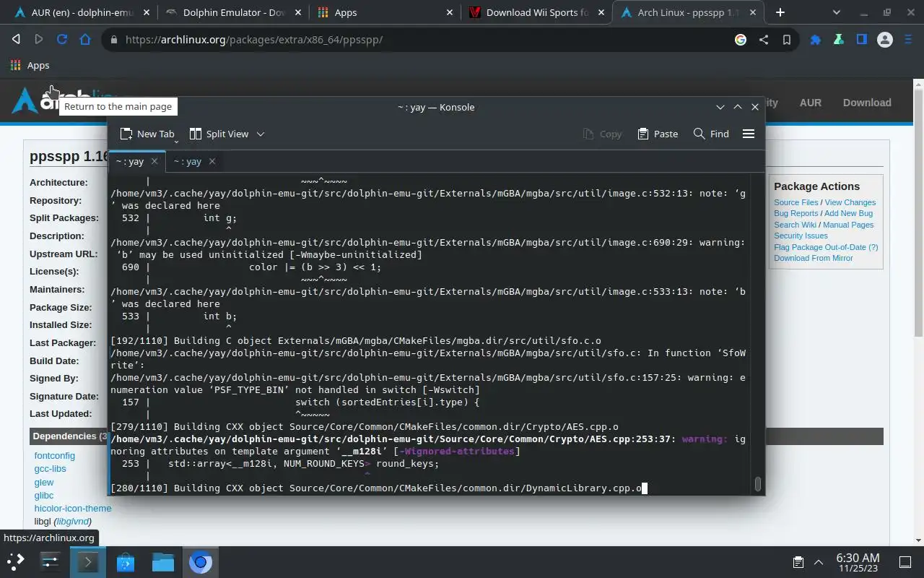
Task: Click the Konsole scrollbar handle
Action: 757,484
